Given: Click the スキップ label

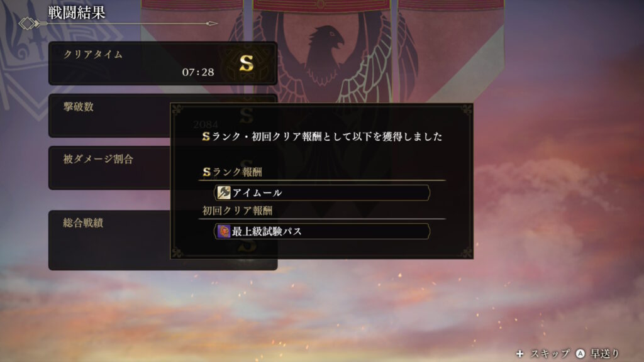Looking at the screenshot, I should click(550, 353).
